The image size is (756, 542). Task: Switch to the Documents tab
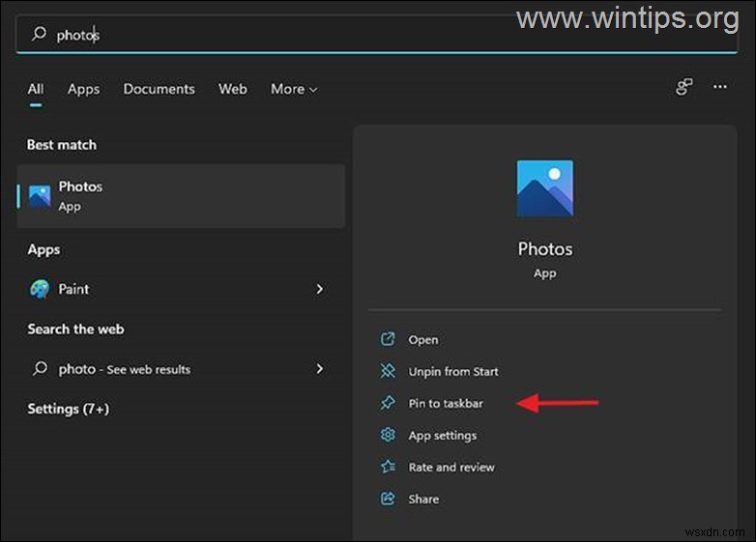point(160,89)
